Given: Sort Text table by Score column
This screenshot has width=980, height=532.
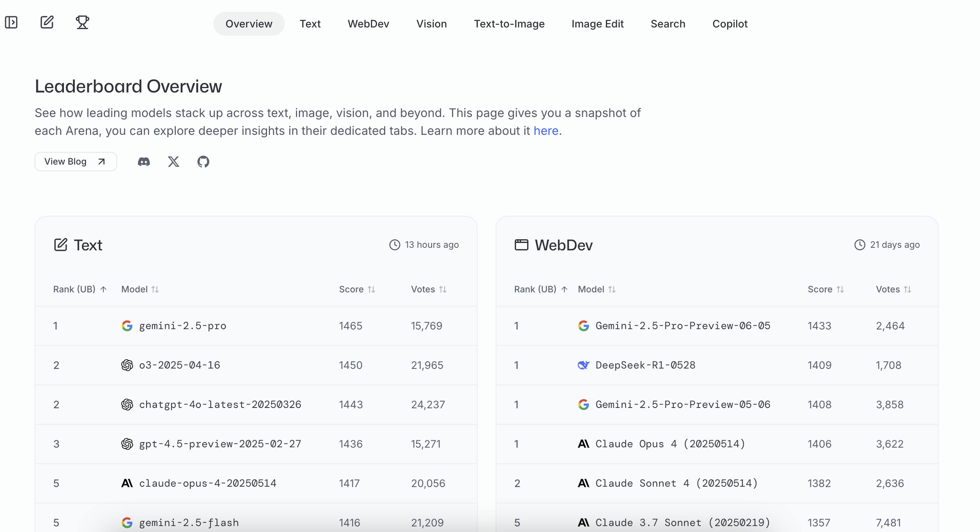Looking at the screenshot, I should point(357,289).
